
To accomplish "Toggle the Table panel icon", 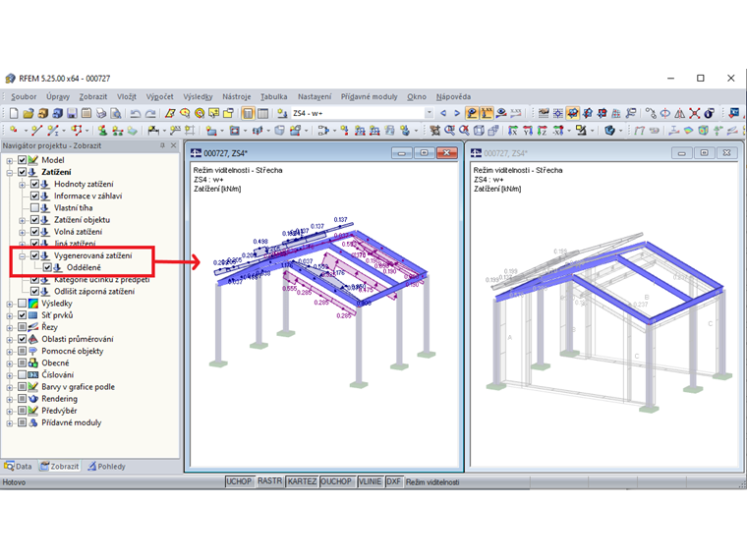I will pyautogui.click(x=262, y=113).
